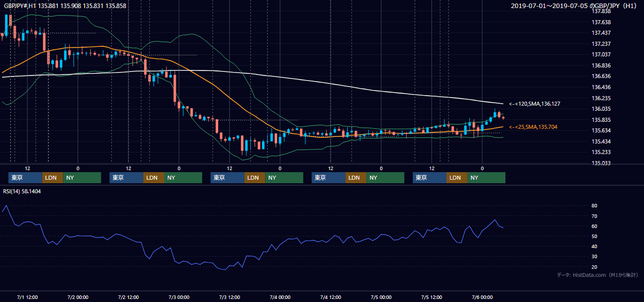Select price level 137.437 on the axis

tap(602, 33)
